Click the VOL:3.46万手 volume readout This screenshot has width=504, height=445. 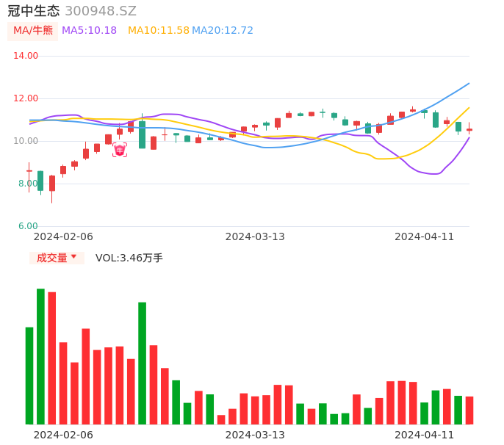129,258
